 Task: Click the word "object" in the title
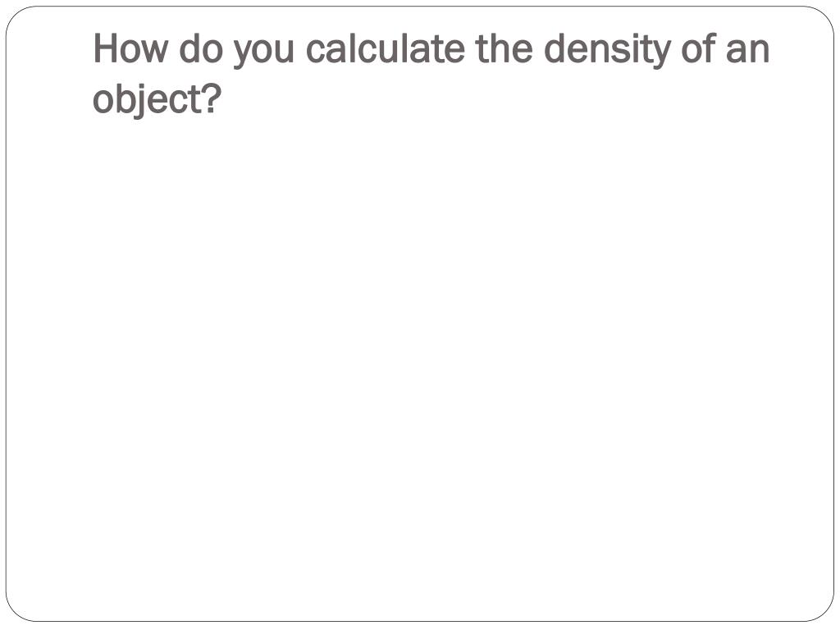point(146,100)
